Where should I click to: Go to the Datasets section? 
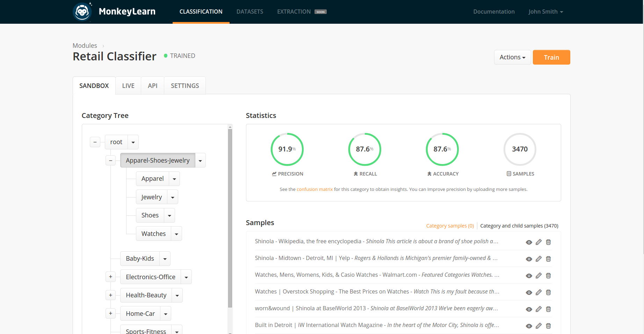250,12
